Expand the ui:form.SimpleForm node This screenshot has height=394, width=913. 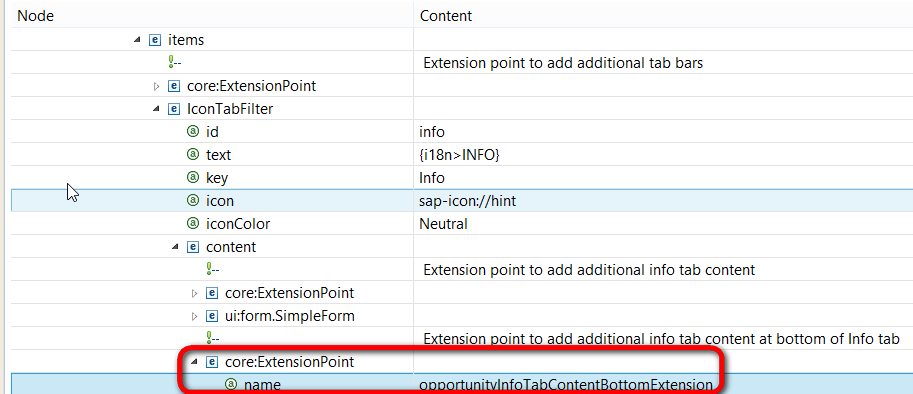195,316
